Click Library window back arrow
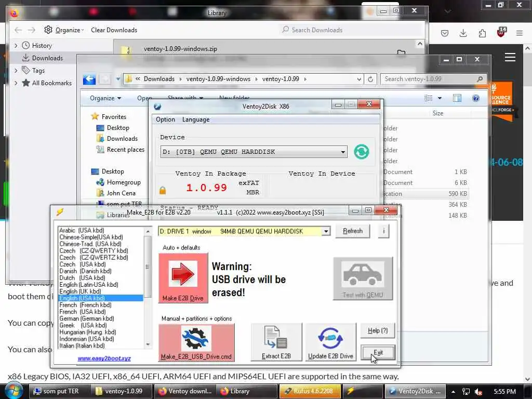The image size is (532, 399). point(18,30)
